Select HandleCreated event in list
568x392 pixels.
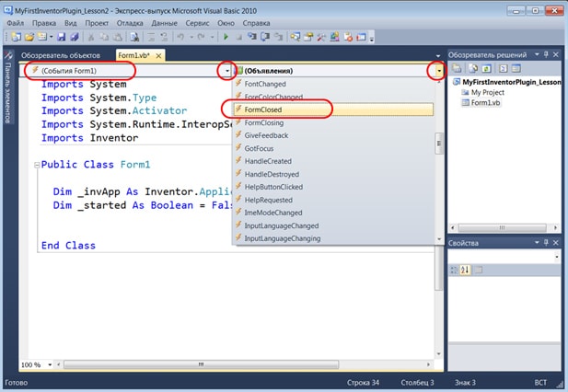(x=333, y=161)
